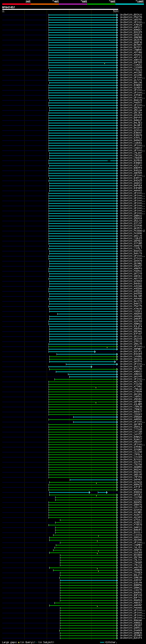Select hit label UniRef100_Q9VH79
Screen dimensions: 146x644
click(131, 261)
